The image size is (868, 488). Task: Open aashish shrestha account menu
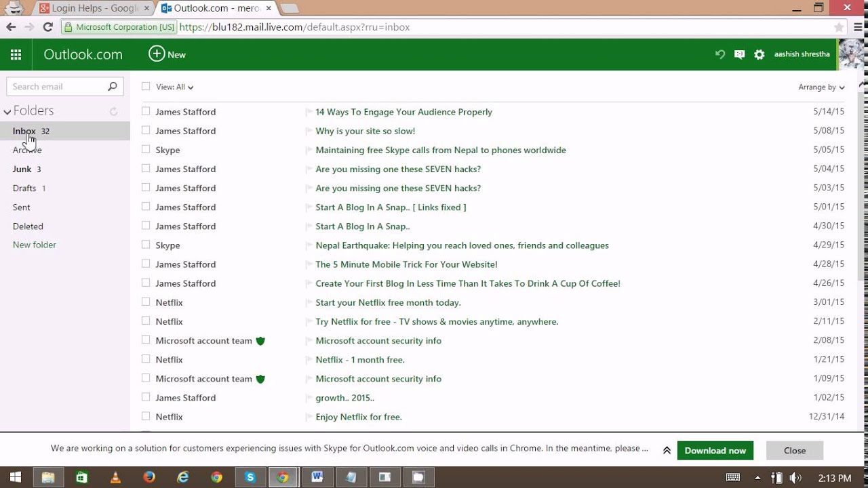tap(802, 54)
